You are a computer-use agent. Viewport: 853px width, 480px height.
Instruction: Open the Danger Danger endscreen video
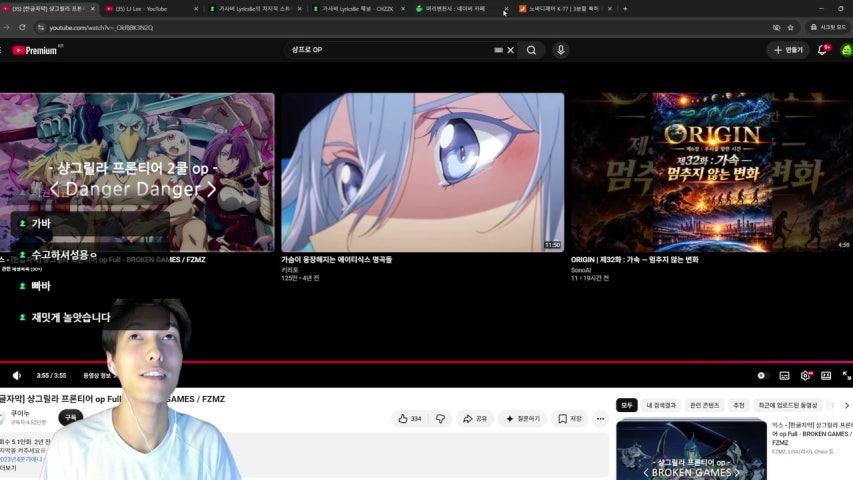tap(137, 172)
